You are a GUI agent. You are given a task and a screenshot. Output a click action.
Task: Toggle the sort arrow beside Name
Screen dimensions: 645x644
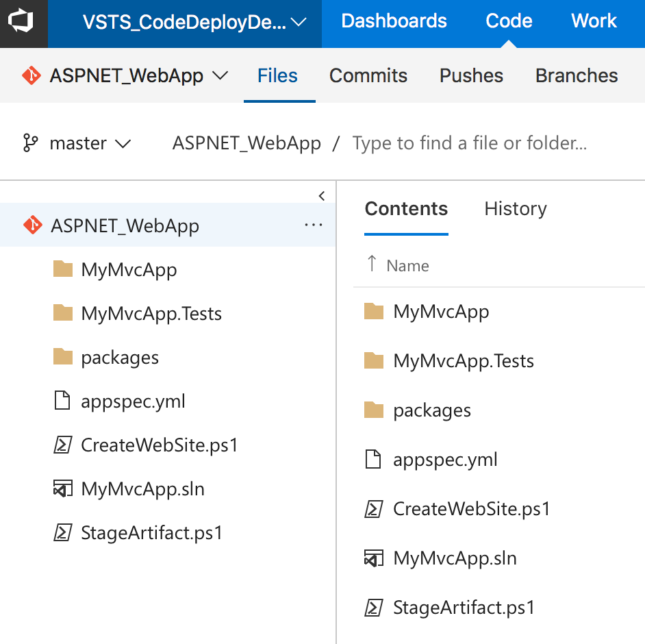pyautogui.click(x=372, y=264)
